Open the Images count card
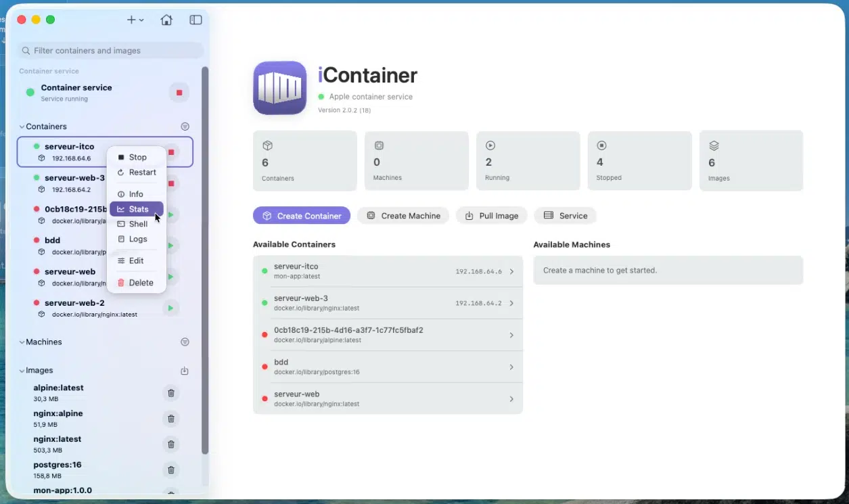Viewport: 849px width, 504px height. pos(751,161)
